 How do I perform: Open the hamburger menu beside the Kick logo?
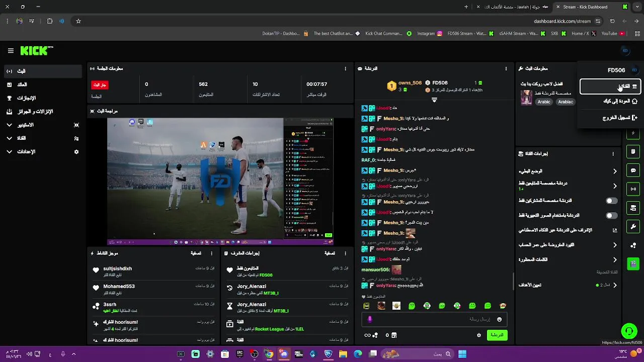tap(11, 51)
